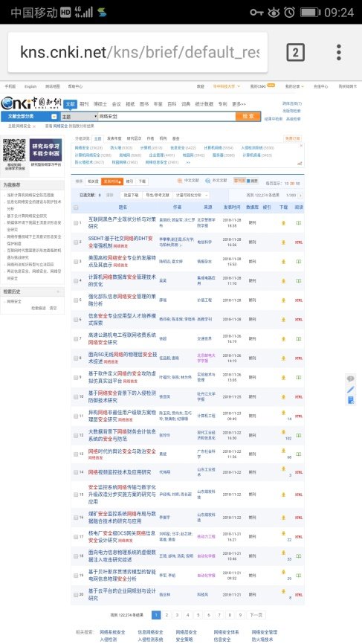Download icon for 高速公路机电工程 row
The width and height of the screenshot is (362, 644).
click(x=283, y=339)
